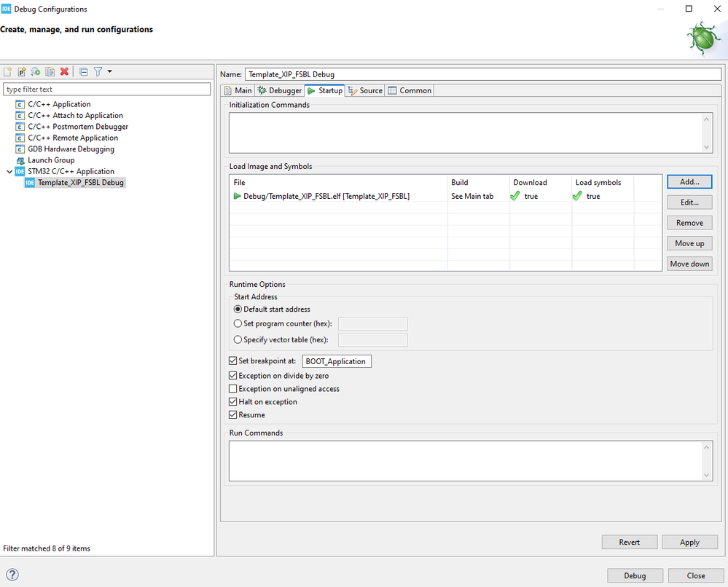Click the Load symbols true checkmark icon
Screen dimensions: 728x587
coord(577,197)
